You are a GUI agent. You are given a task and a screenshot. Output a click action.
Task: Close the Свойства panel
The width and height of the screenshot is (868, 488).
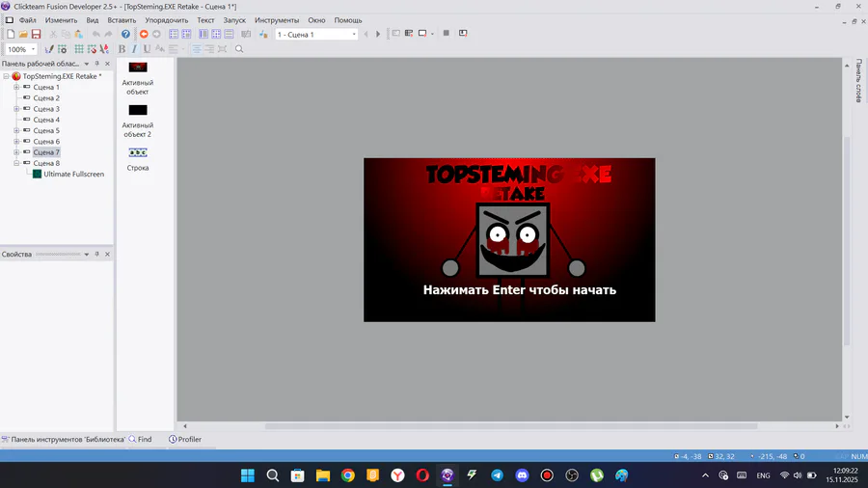(107, 255)
